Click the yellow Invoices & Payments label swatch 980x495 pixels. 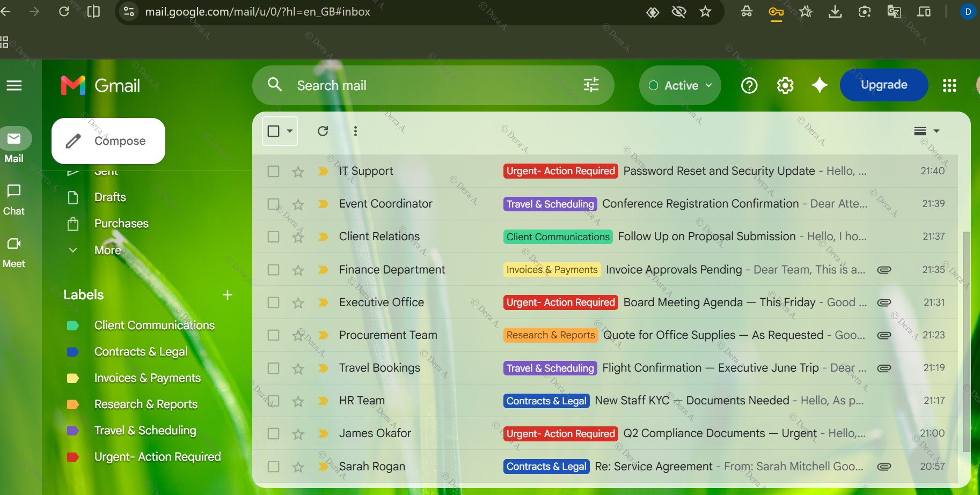click(x=73, y=378)
